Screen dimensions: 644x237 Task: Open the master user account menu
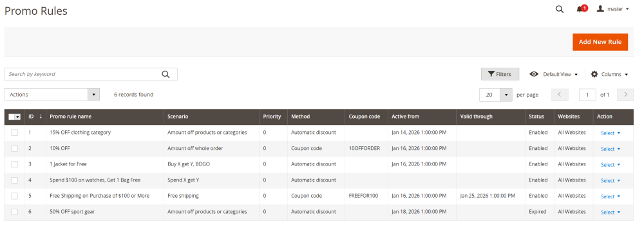613,8
